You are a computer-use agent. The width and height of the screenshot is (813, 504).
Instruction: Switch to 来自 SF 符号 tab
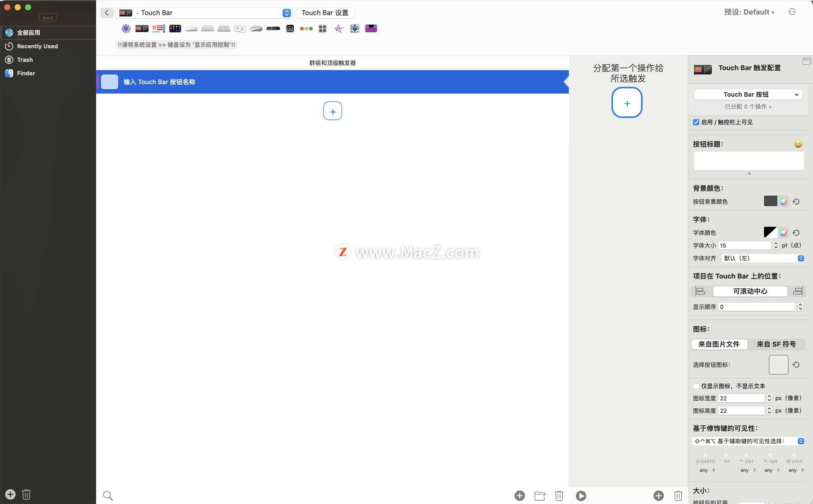click(x=776, y=344)
